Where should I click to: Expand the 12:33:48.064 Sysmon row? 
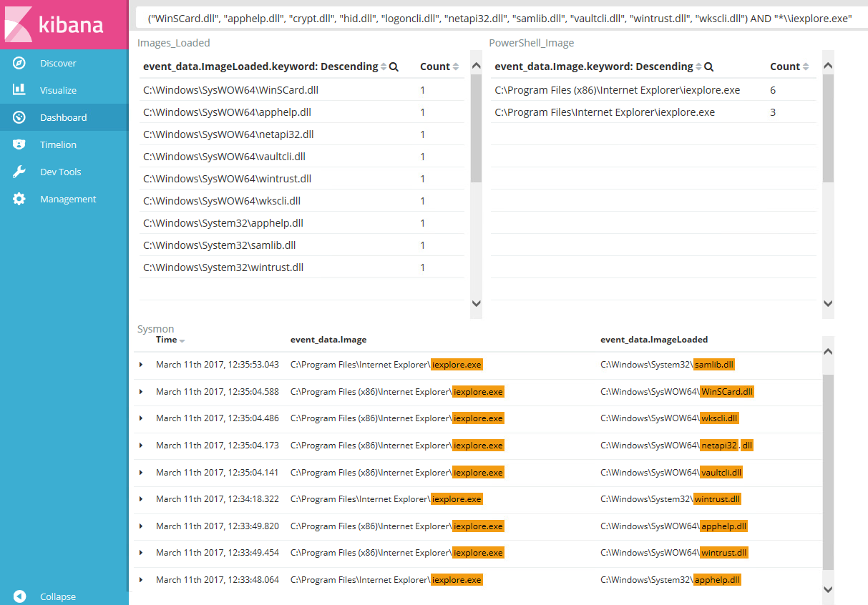(141, 580)
